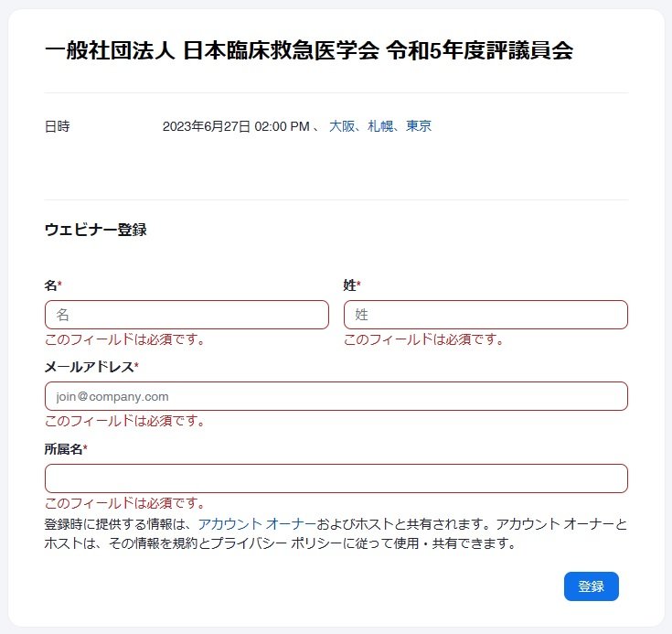Image resolution: width=672 pixels, height=634 pixels.
Task: Click the 所属名 affiliation input field
Action: (x=336, y=478)
